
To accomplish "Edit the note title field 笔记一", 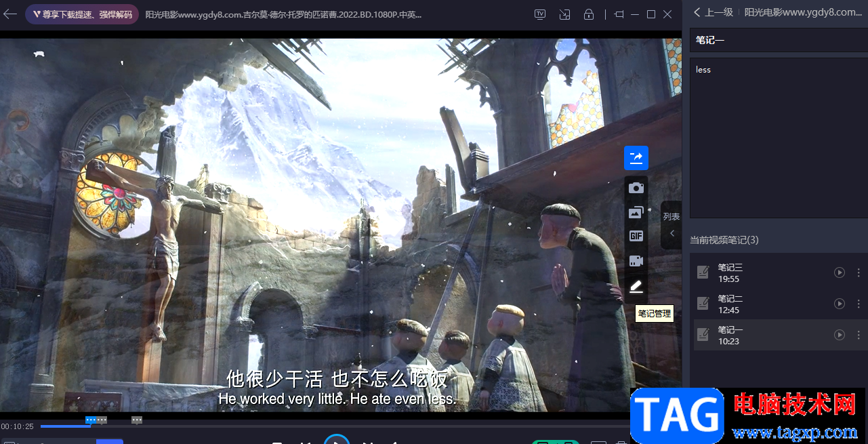I will point(779,40).
